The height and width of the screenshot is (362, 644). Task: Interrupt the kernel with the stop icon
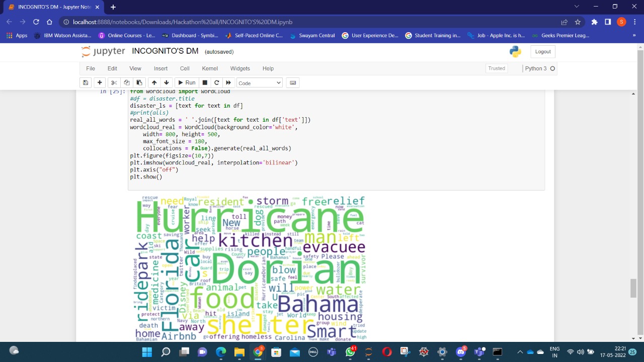coord(205,82)
